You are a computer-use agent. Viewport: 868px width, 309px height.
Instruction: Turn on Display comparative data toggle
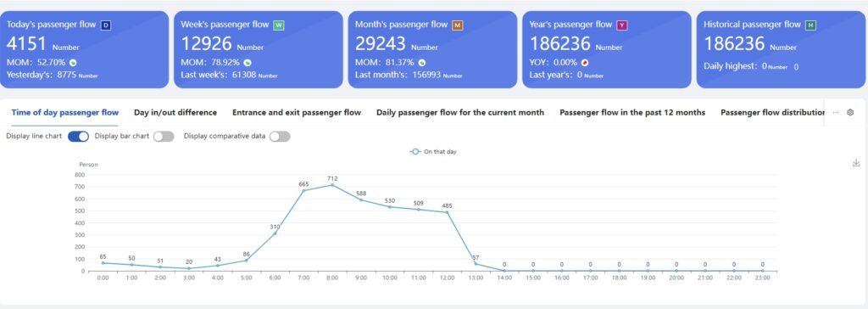tap(280, 137)
